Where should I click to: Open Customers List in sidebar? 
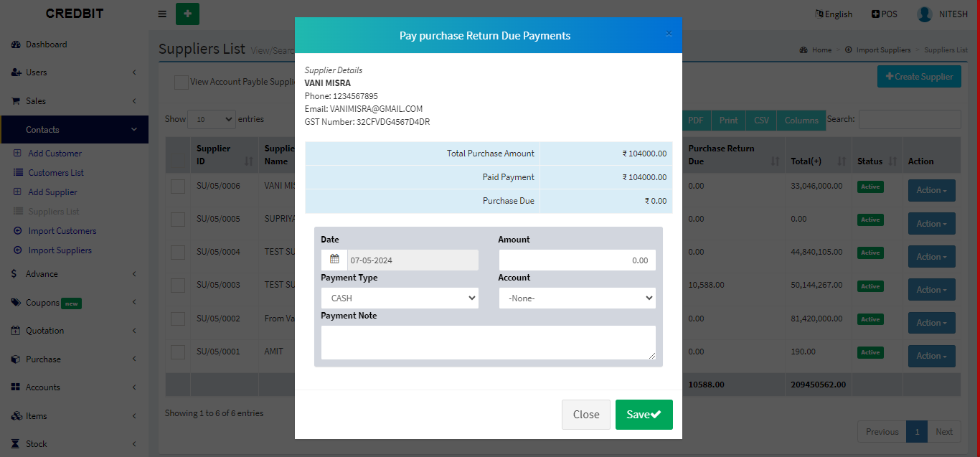[x=56, y=173]
